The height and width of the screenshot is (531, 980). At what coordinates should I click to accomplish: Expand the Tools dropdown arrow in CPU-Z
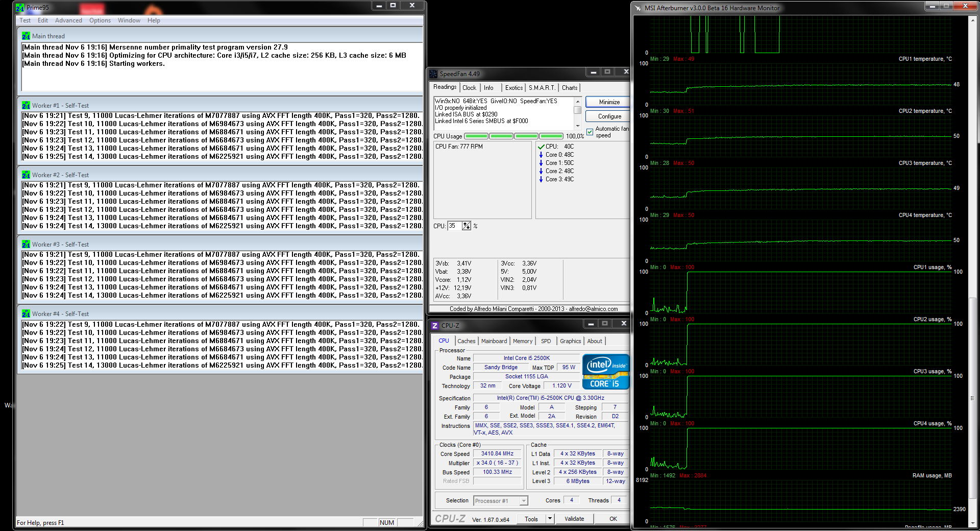coord(550,519)
